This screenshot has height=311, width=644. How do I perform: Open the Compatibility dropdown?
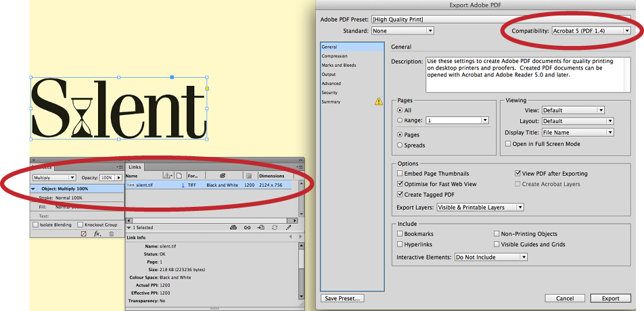(x=591, y=31)
